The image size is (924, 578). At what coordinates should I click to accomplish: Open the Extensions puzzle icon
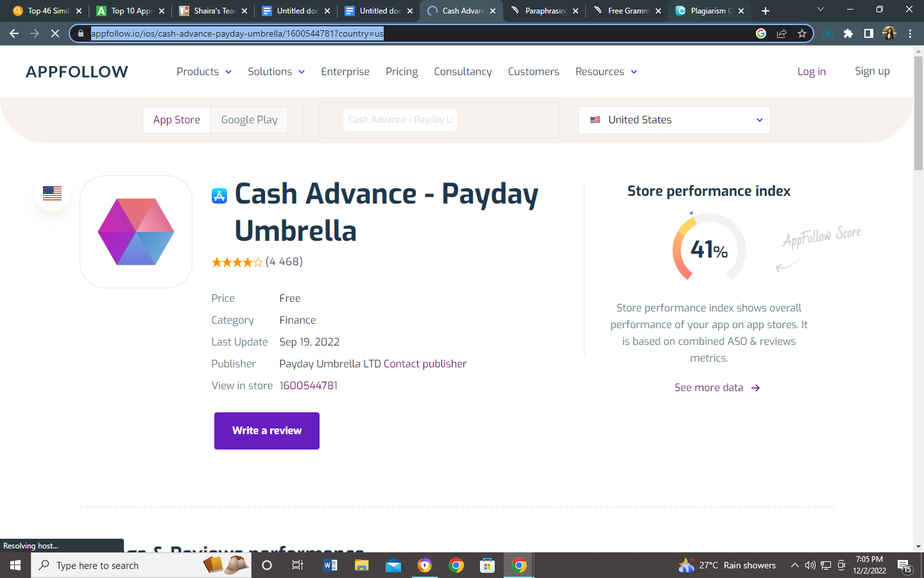(x=848, y=33)
